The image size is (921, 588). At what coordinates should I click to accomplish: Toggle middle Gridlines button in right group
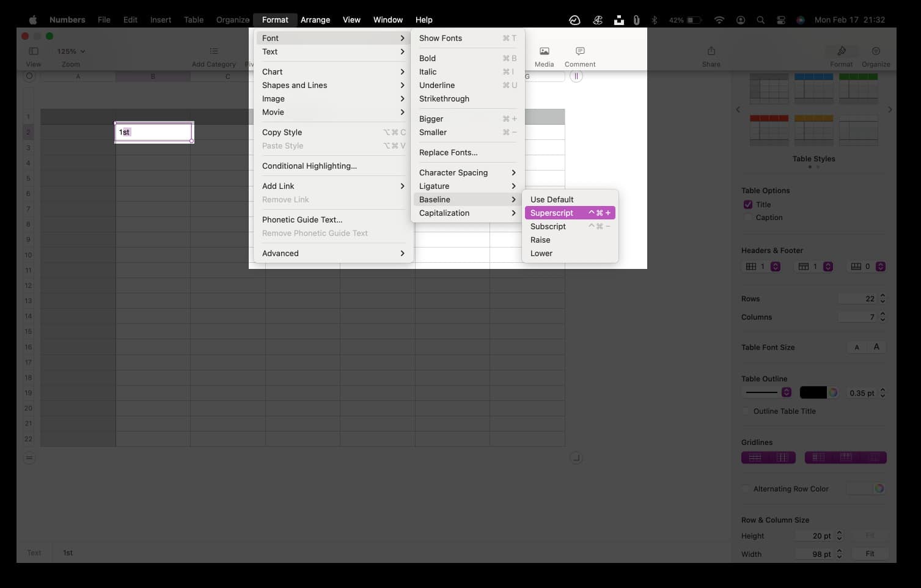pos(846,457)
